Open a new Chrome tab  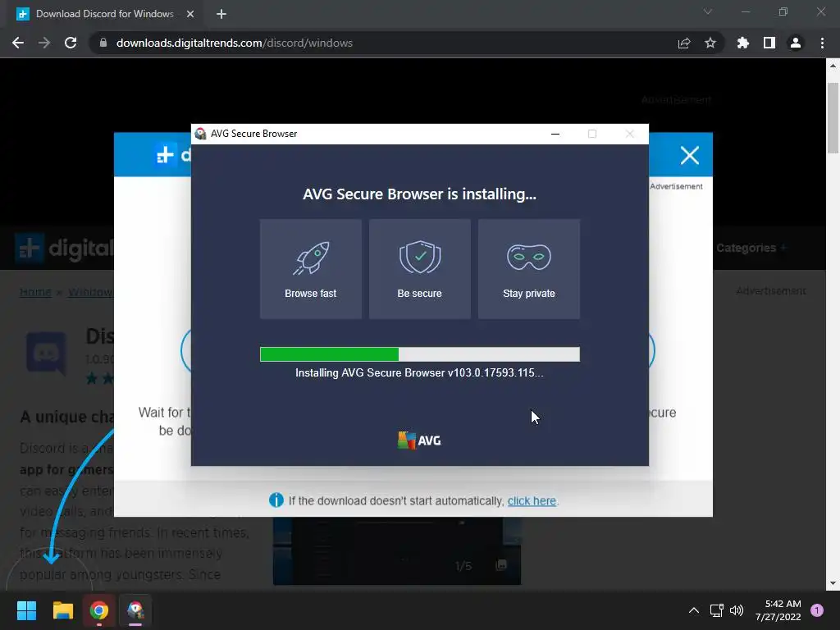coord(221,14)
